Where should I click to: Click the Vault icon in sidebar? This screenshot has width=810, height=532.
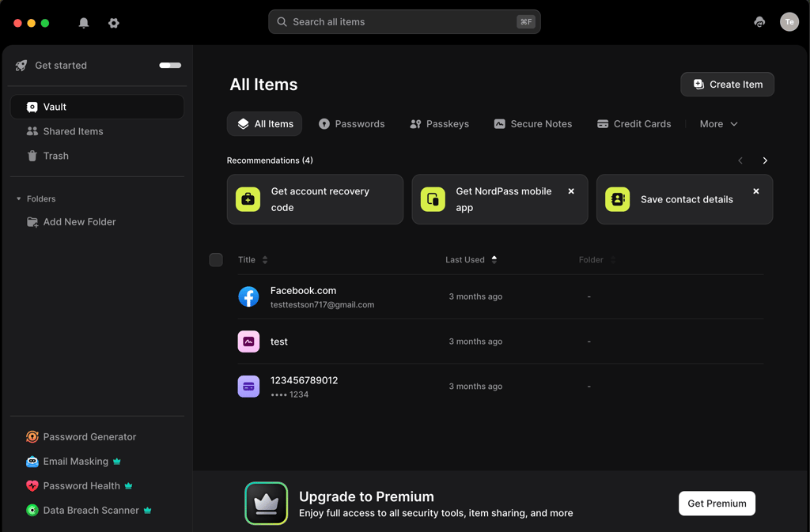pos(32,107)
